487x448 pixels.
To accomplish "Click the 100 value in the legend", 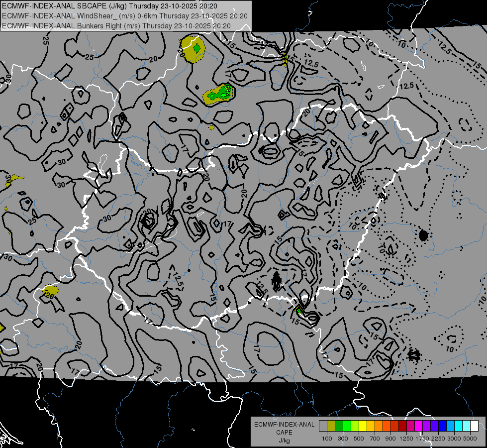I will coord(327,439).
